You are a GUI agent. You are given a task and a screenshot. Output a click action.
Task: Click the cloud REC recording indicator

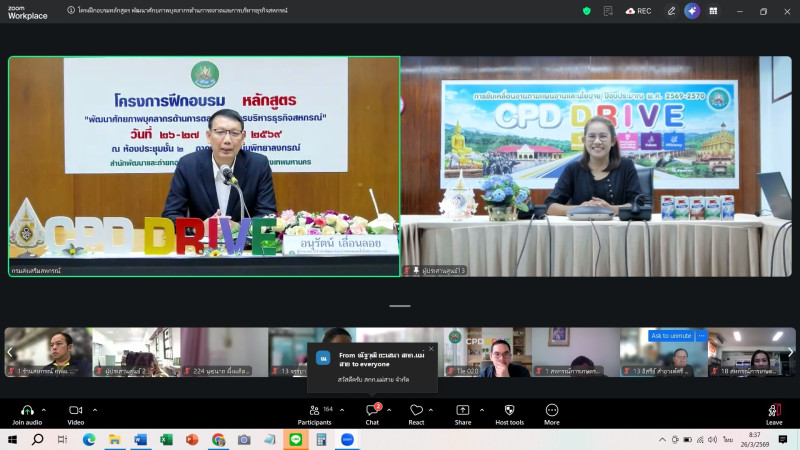[x=637, y=11]
